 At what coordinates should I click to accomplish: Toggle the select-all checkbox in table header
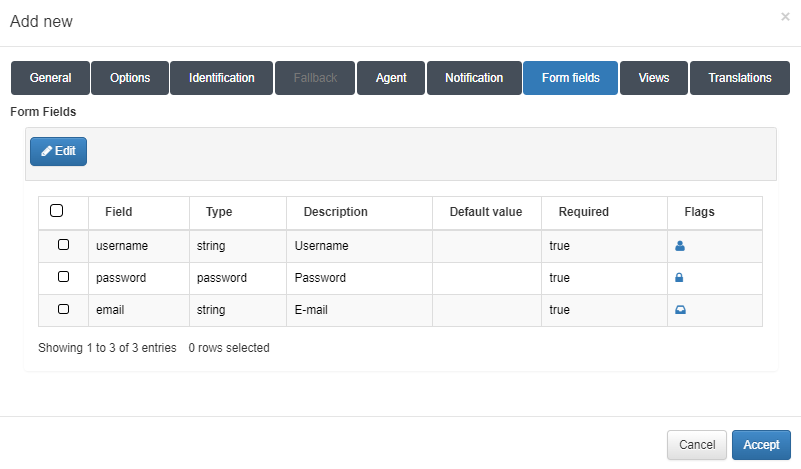pyautogui.click(x=56, y=211)
